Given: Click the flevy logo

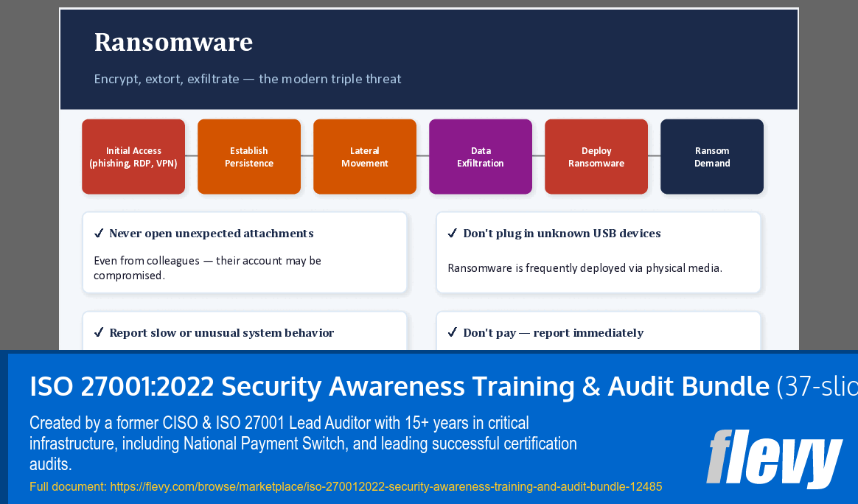Looking at the screenshot, I should coord(775,458).
